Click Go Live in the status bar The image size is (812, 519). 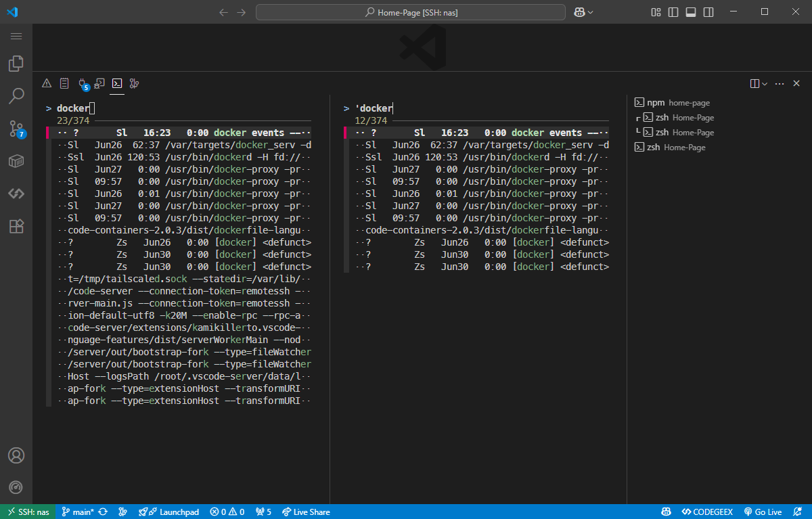pos(763,512)
